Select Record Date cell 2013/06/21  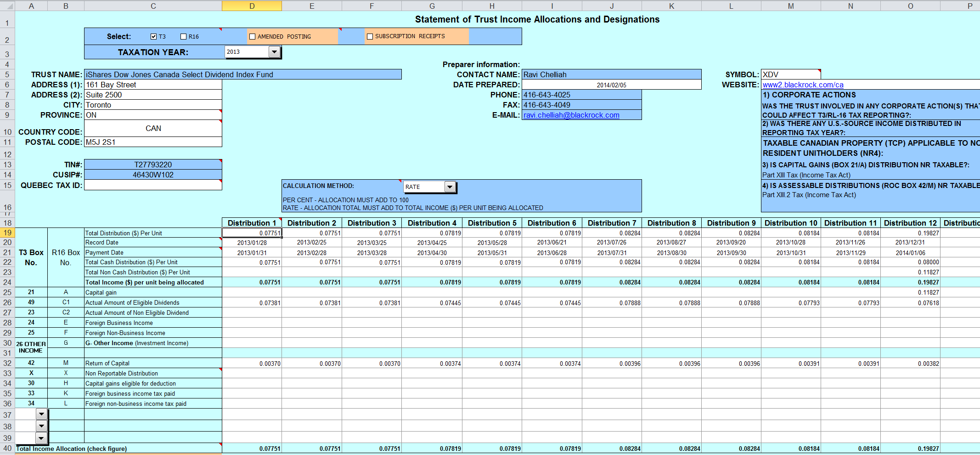[x=552, y=243]
